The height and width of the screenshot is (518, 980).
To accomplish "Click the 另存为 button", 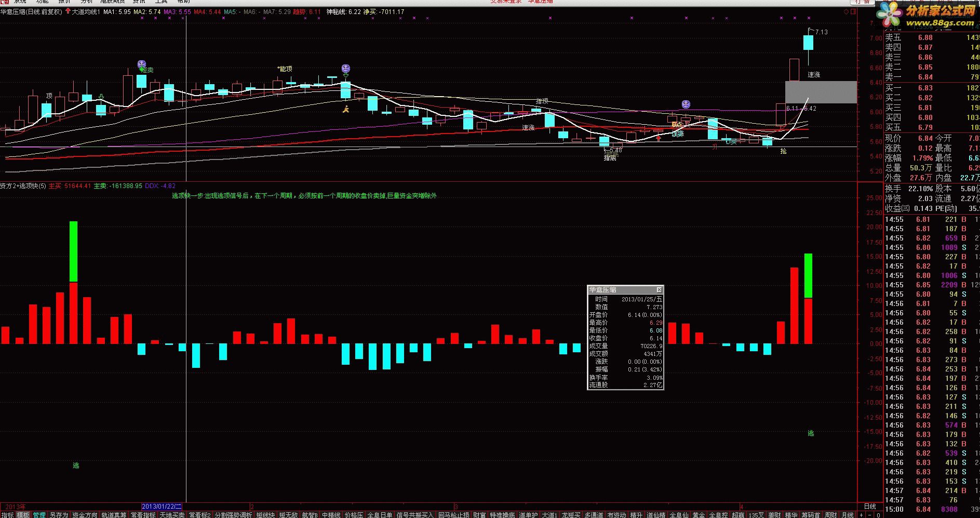I will coord(59,515).
